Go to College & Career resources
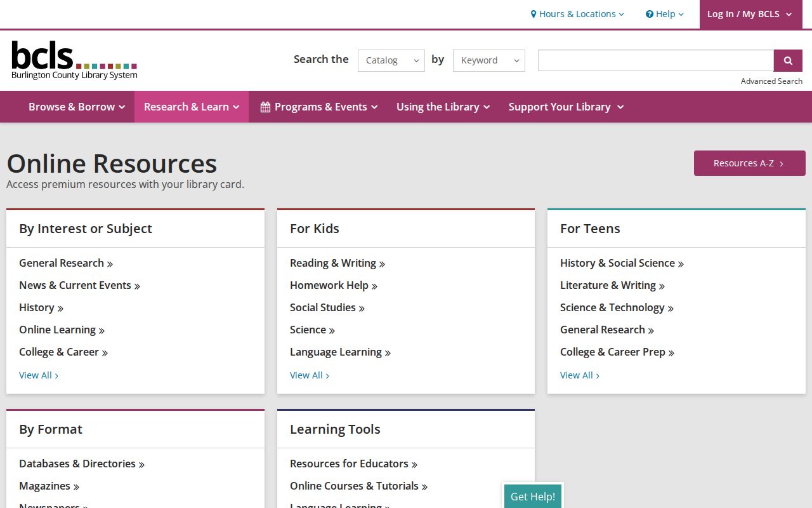Viewport: 812px width, 508px height. (x=63, y=352)
